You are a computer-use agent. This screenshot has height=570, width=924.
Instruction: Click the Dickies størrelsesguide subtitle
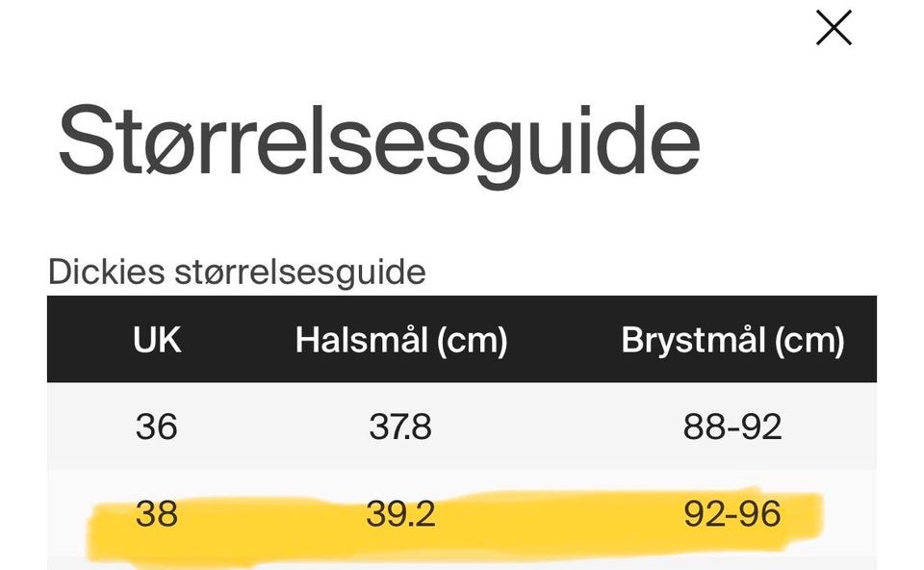(x=237, y=272)
